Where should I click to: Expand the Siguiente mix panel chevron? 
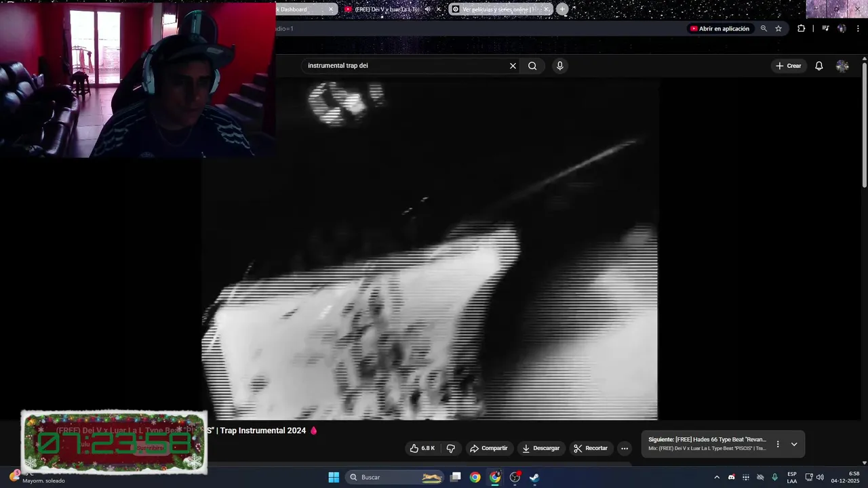click(794, 444)
